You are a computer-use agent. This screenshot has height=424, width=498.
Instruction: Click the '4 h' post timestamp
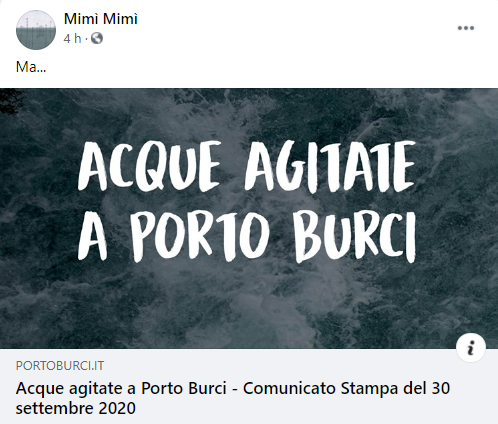point(72,39)
